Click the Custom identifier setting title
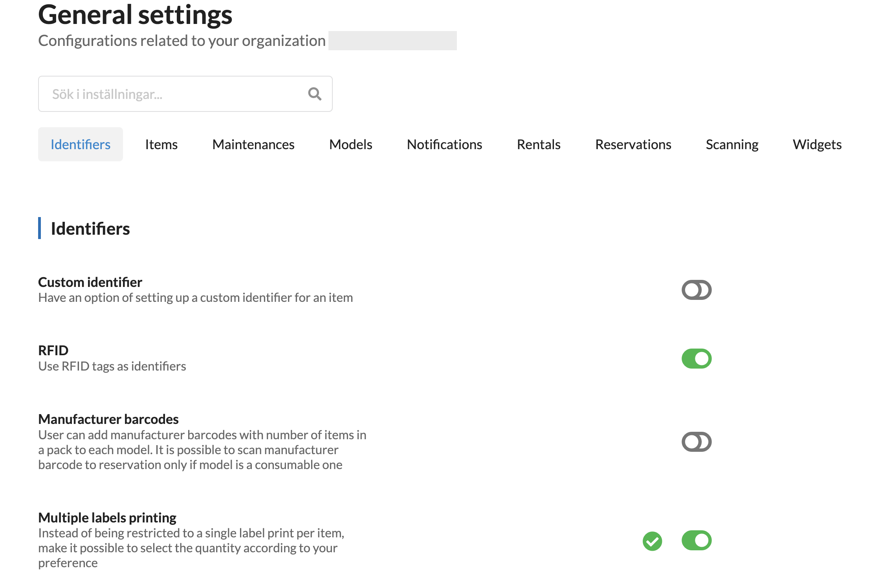 tap(90, 282)
